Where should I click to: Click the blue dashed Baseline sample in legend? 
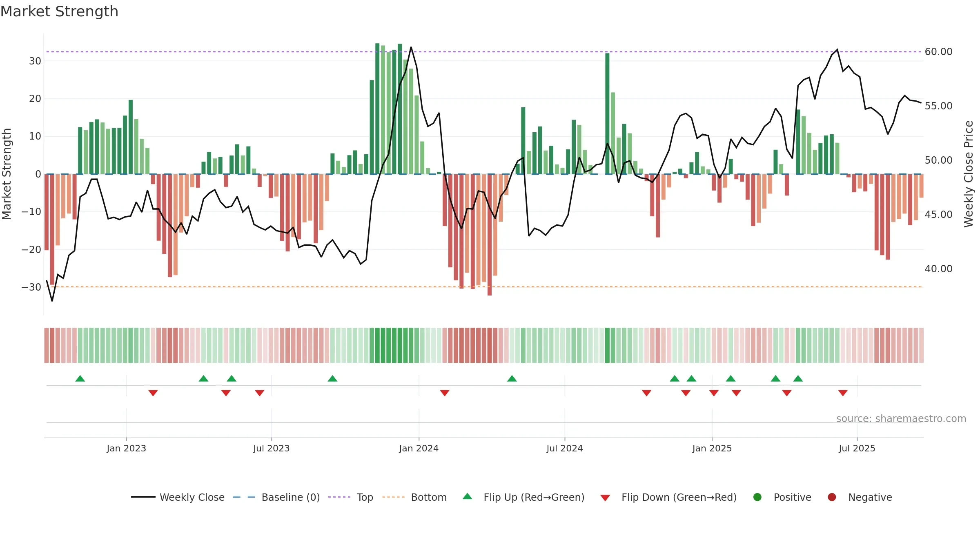pyautogui.click(x=244, y=497)
